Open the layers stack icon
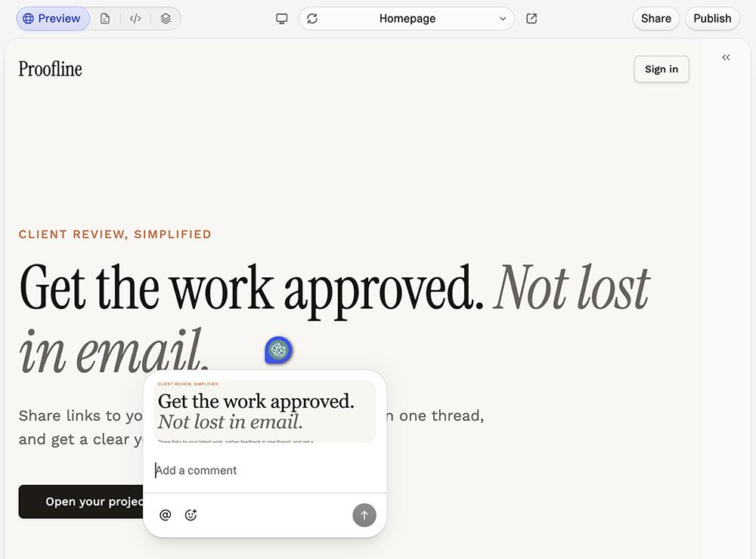756x559 pixels. point(166,19)
